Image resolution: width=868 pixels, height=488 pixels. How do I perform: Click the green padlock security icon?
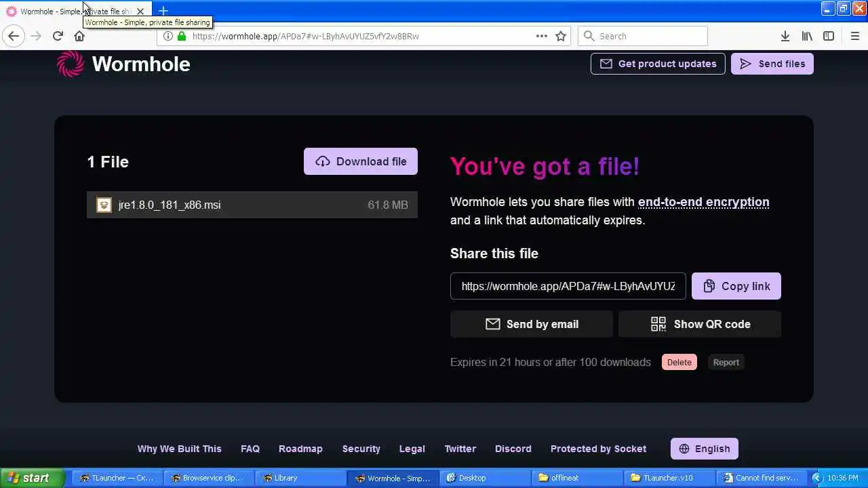tap(181, 36)
